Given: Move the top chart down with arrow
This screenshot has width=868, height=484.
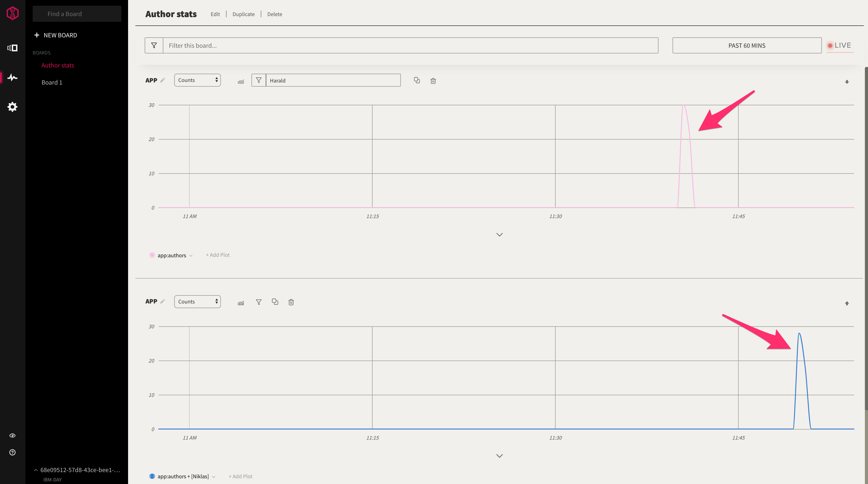Looking at the screenshot, I should coord(847,82).
